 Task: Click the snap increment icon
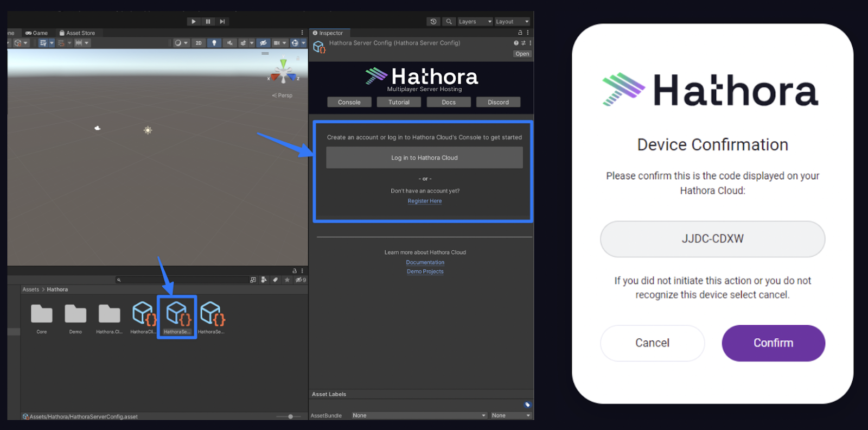point(79,43)
